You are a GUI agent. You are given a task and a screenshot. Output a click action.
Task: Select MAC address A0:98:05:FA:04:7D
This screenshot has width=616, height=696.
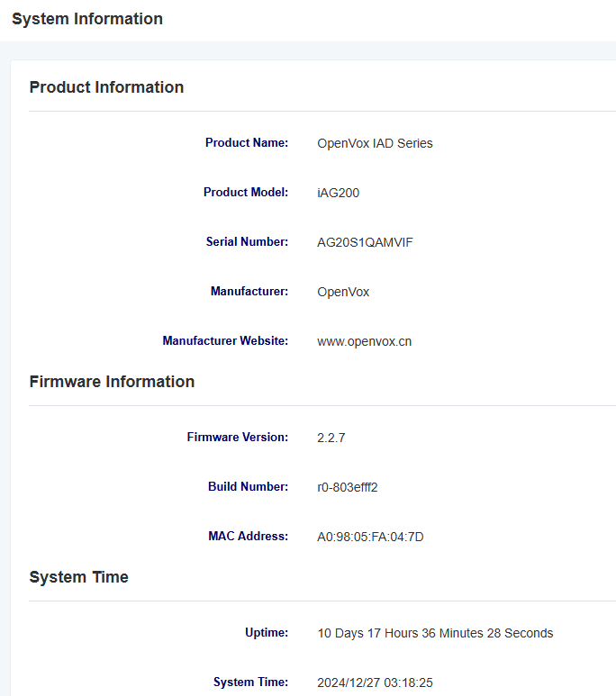370,538
